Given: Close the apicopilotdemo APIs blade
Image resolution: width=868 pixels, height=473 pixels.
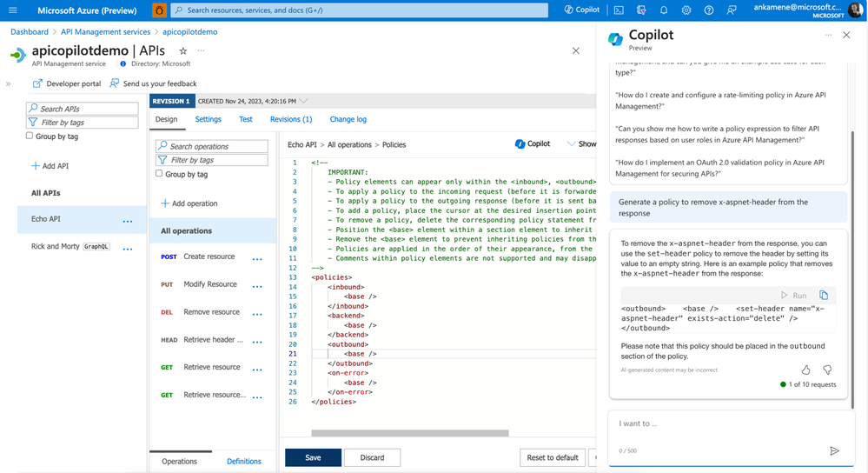Looking at the screenshot, I should pos(576,51).
